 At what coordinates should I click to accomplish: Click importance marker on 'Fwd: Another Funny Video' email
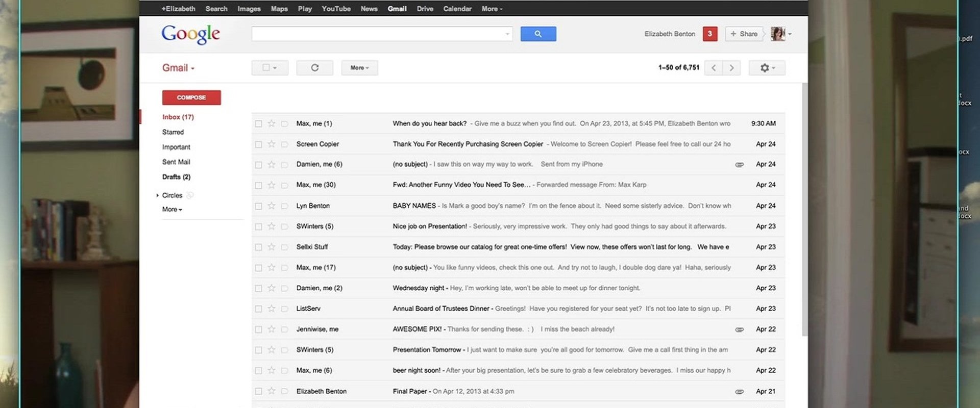click(285, 185)
